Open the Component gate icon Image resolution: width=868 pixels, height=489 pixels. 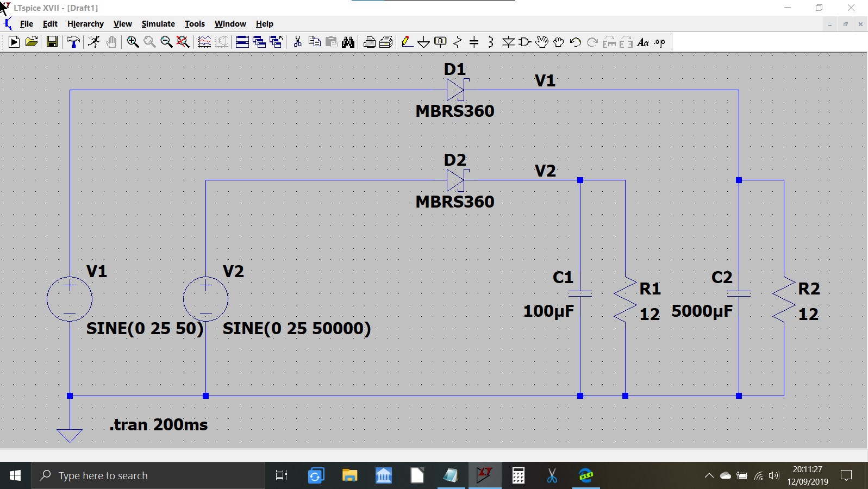pos(525,42)
